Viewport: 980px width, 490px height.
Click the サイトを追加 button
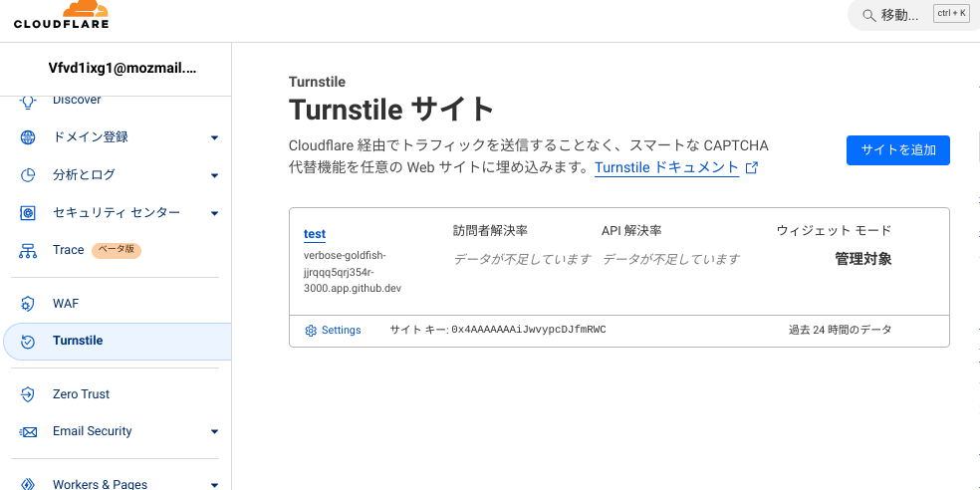point(898,150)
